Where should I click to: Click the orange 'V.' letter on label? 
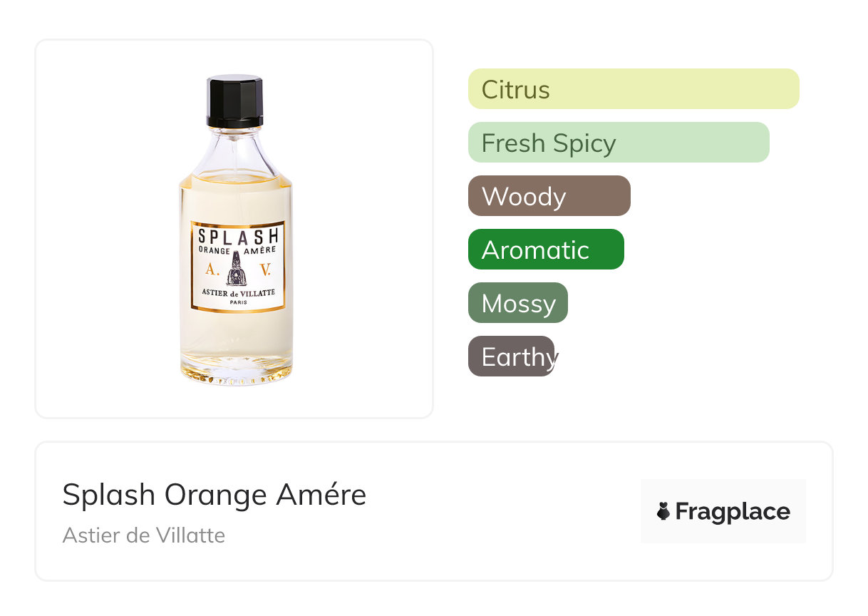click(265, 269)
